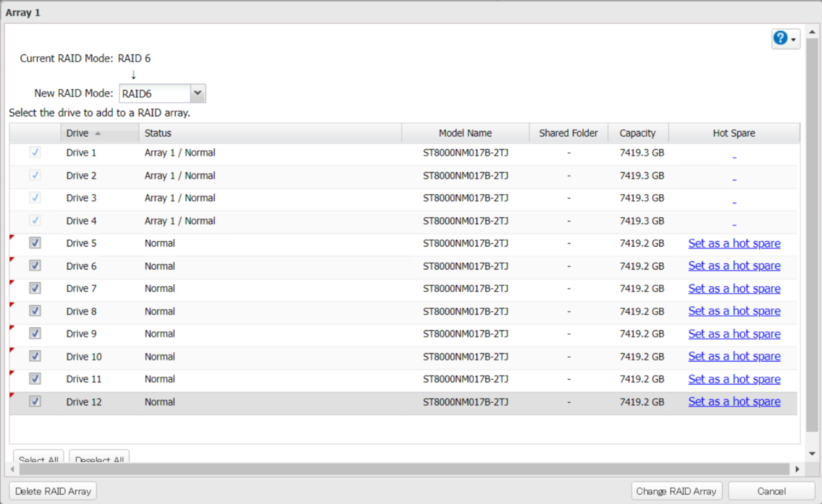Click the Capacity column header
The image size is (822, 504).
click(637, 133)
